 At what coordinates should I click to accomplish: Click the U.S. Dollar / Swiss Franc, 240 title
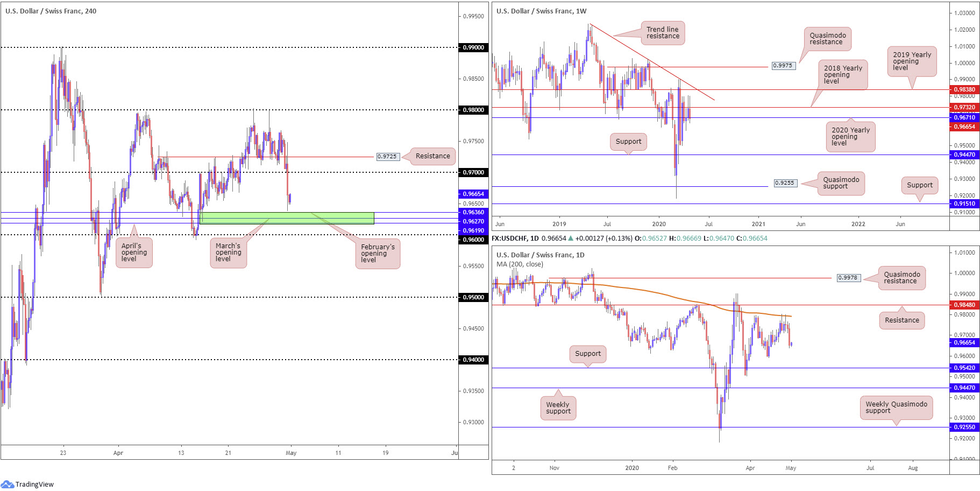click(x=51, y=11)
